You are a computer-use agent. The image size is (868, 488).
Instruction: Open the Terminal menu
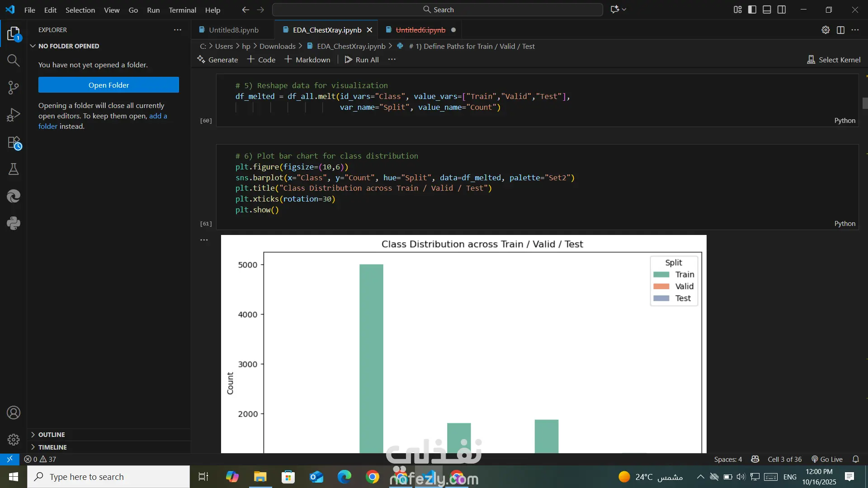click(x=182, y=10)
